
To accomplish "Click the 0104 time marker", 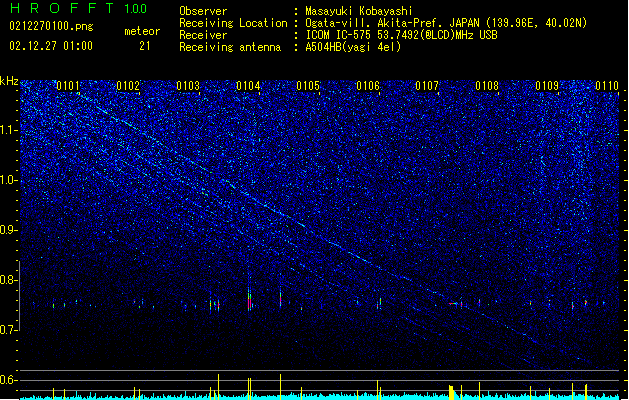I will (248, 86).
